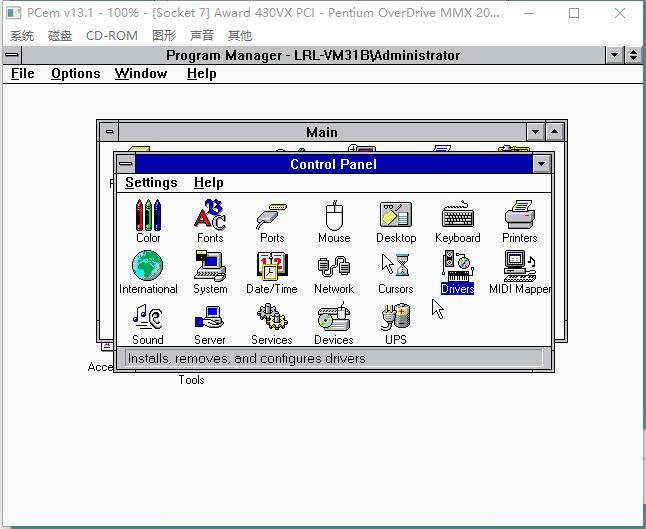Select the Ports icon

(x=272, y=221)
